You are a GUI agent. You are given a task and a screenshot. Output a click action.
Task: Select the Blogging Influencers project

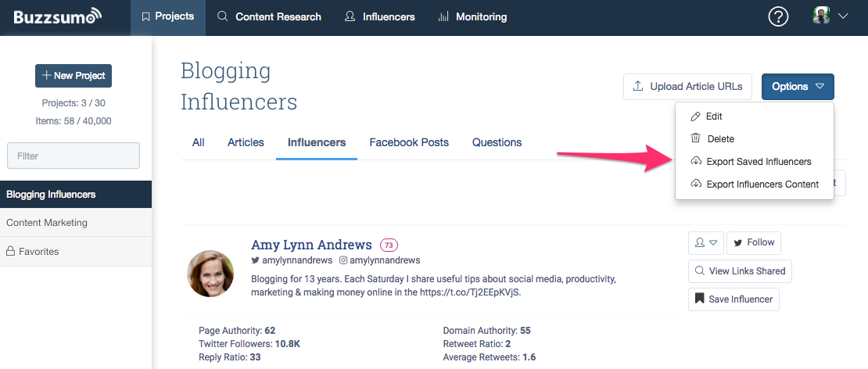(x=76, y=194)
